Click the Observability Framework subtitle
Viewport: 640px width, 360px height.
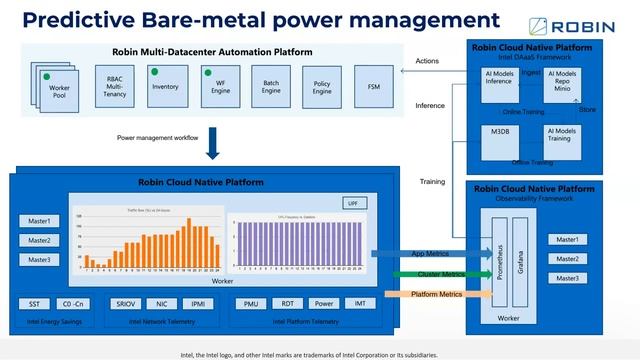[x=534, y=198]
